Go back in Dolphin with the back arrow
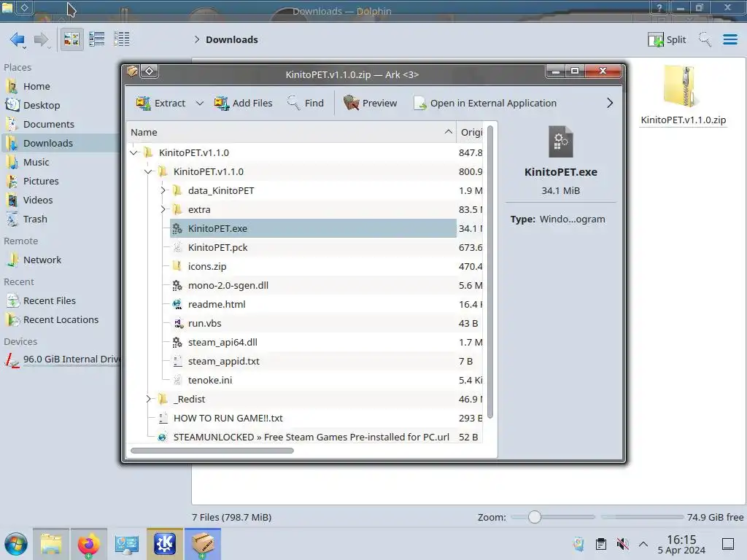The width and height of the screenshot is (747, 560). point(18,39)
